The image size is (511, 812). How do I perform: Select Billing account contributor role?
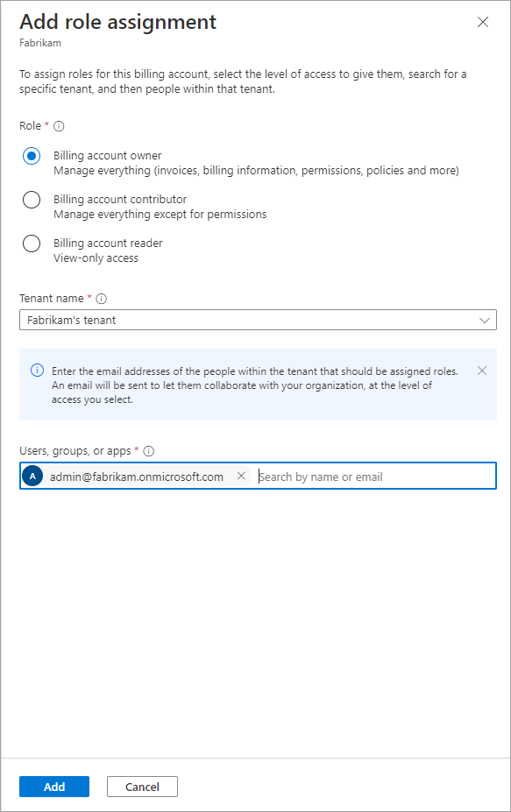pos(32,200)
